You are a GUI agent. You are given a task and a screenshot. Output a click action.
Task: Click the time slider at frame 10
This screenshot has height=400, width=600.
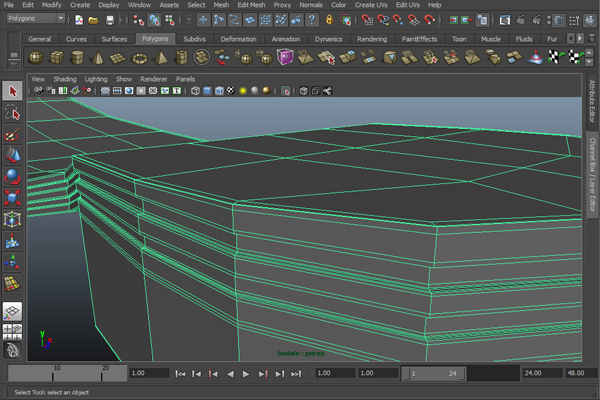click(53, 373)
